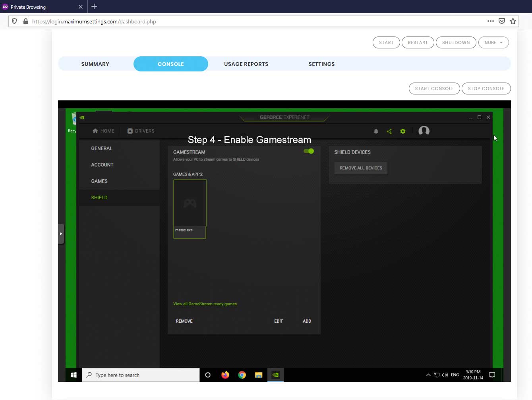Click the ENG language indicator

click(455, 375)
